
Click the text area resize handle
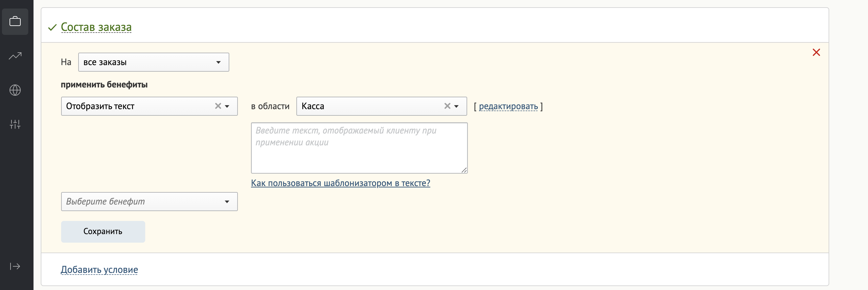(464, 170)
